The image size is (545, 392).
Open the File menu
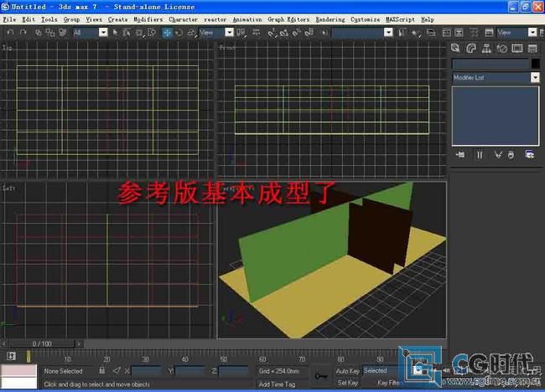tap(9, 19)
